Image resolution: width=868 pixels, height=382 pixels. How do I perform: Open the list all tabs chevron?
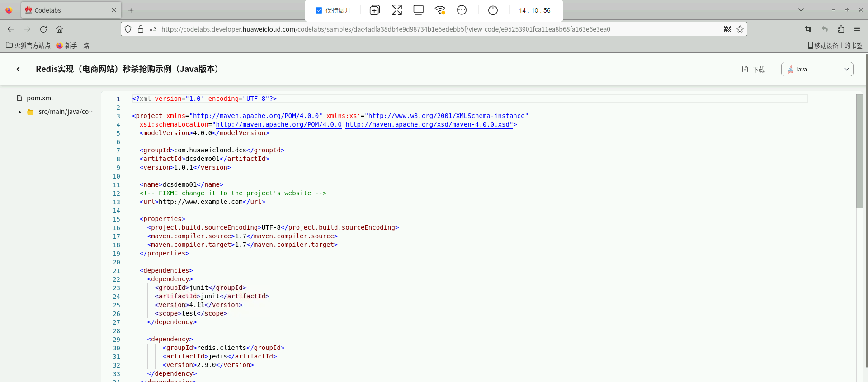(x=801, y=10)
